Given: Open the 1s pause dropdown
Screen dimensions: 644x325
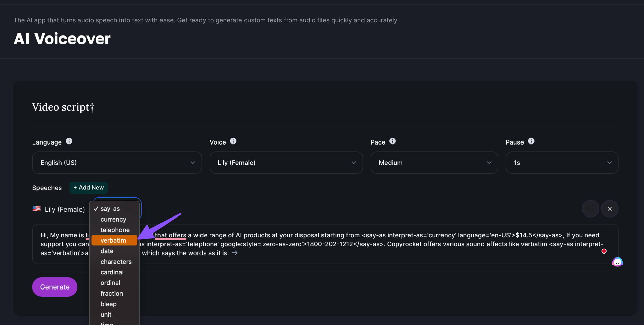Looking at the screenshot, I should click(x=562, y=163).
